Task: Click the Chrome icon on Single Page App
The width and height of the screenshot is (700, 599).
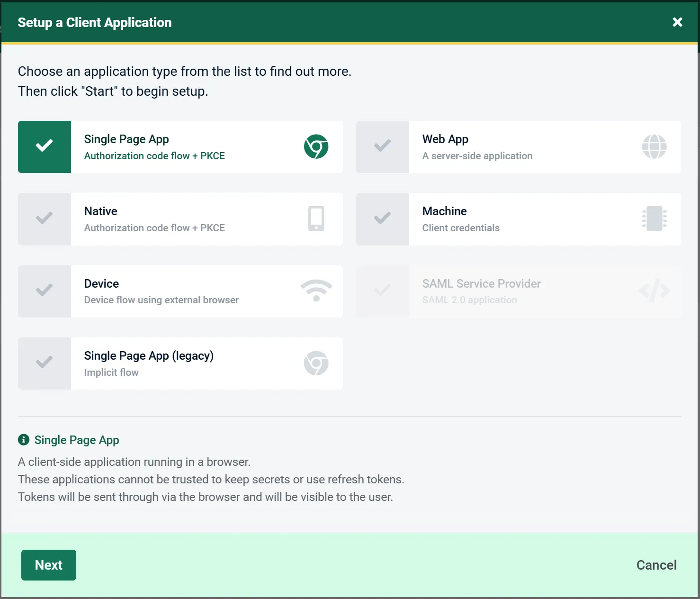Action: pos(316,146)
